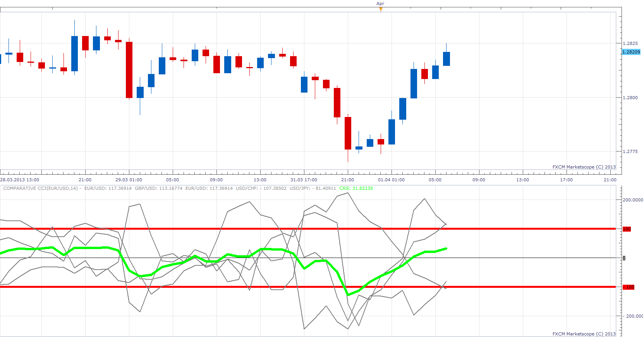
Task: Click the orange Apr month marker
Action: point(381,9)
